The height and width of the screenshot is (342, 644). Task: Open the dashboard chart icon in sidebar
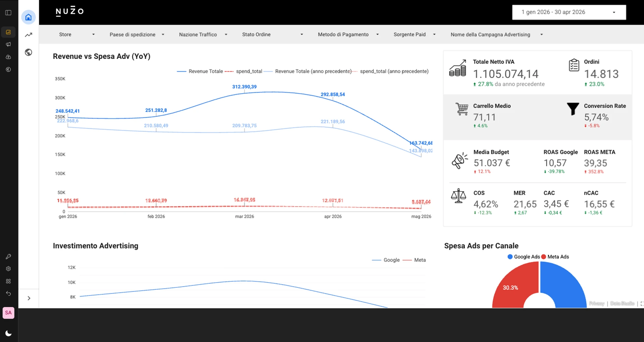[8, 32]
